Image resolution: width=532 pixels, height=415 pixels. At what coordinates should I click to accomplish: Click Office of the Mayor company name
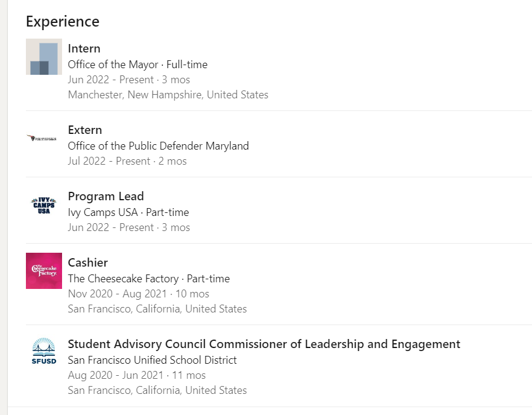(x=113, y=65)
